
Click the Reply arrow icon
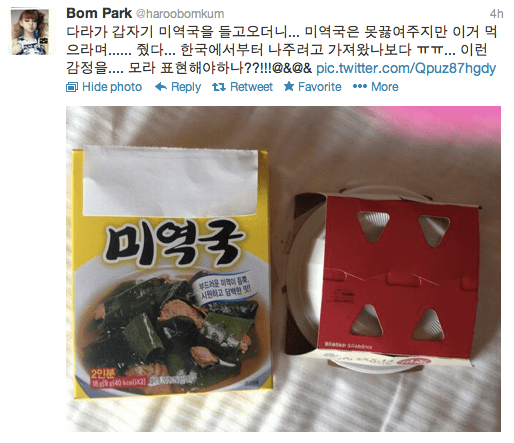[x=161, y=87]
